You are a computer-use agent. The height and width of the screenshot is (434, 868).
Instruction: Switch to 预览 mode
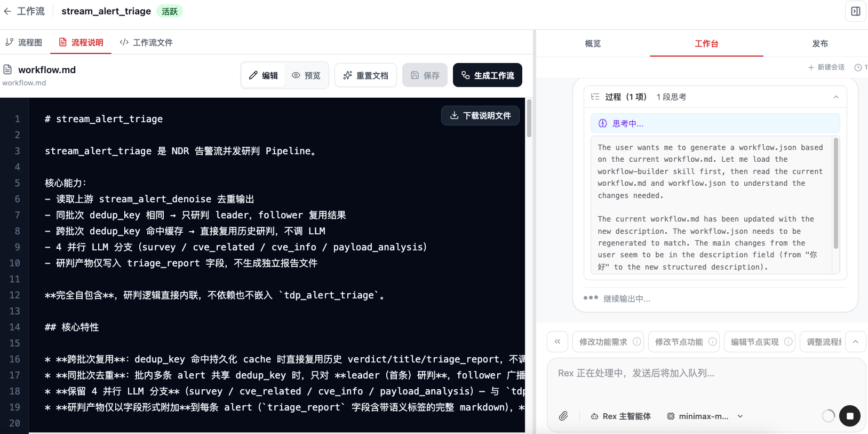[x=306, y=75]
